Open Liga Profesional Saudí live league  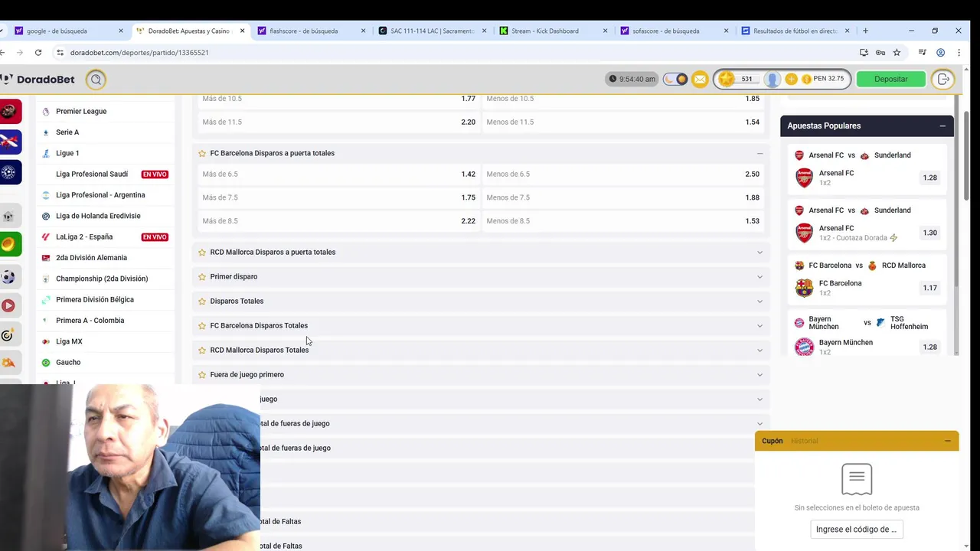[92, 174]
